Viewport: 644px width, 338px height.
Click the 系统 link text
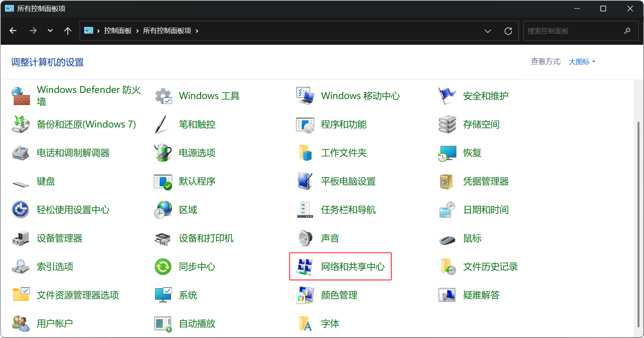point(188,295)
